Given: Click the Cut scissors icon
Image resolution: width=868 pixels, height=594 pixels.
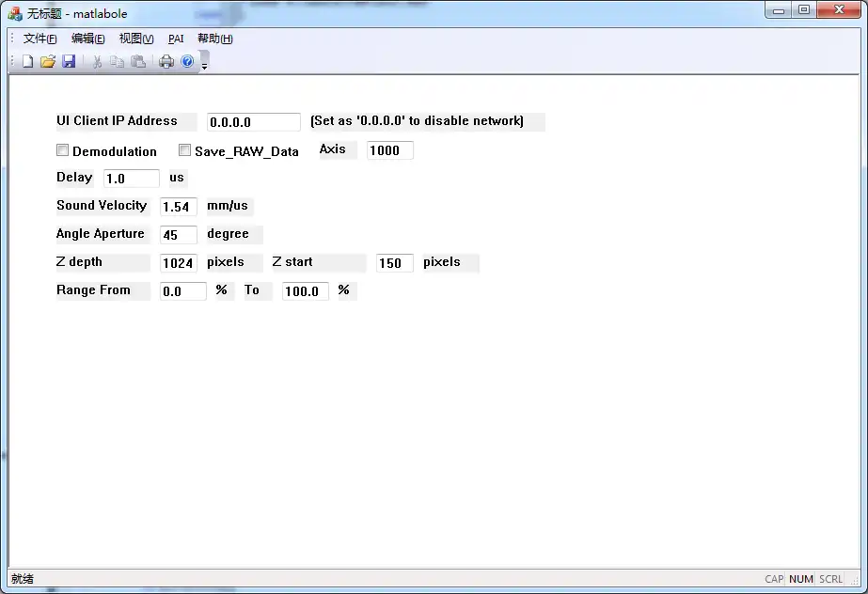Looking at the screenshot, I should coord(97,61).
